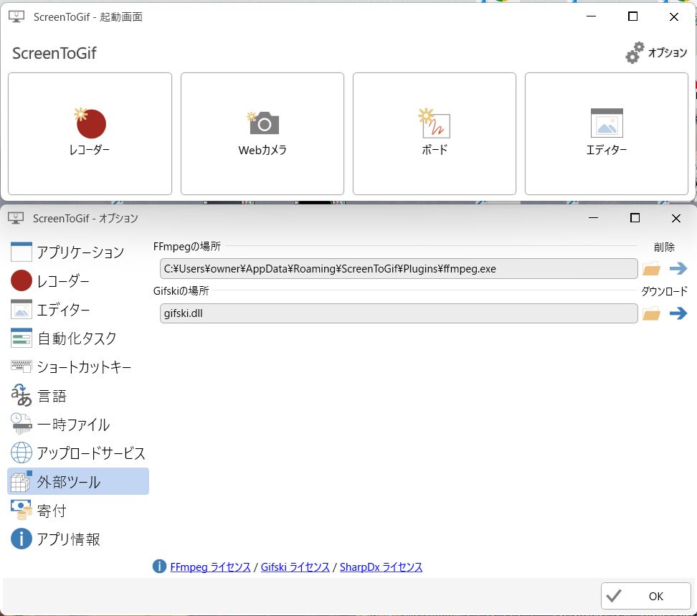Screen dimensions: 697x616
Task: Click the blue arrow next to FFmpeg path
Action: [x=678, y=268]
